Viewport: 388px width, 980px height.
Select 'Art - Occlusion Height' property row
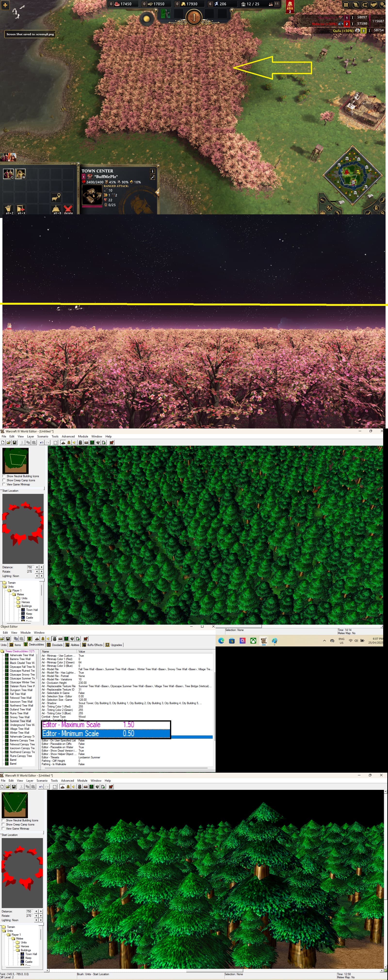pos(126,683)
